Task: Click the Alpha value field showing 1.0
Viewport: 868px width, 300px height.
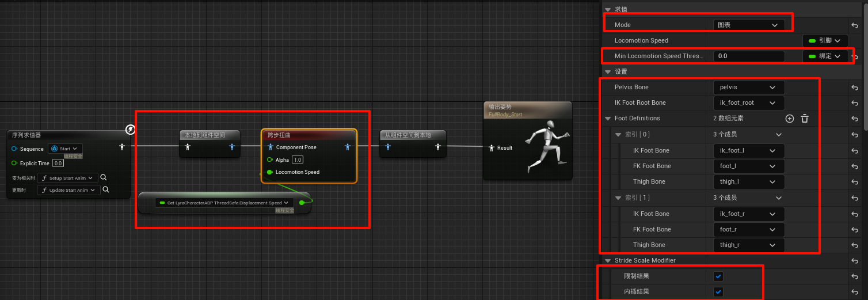Action: [x=297, y=160]
